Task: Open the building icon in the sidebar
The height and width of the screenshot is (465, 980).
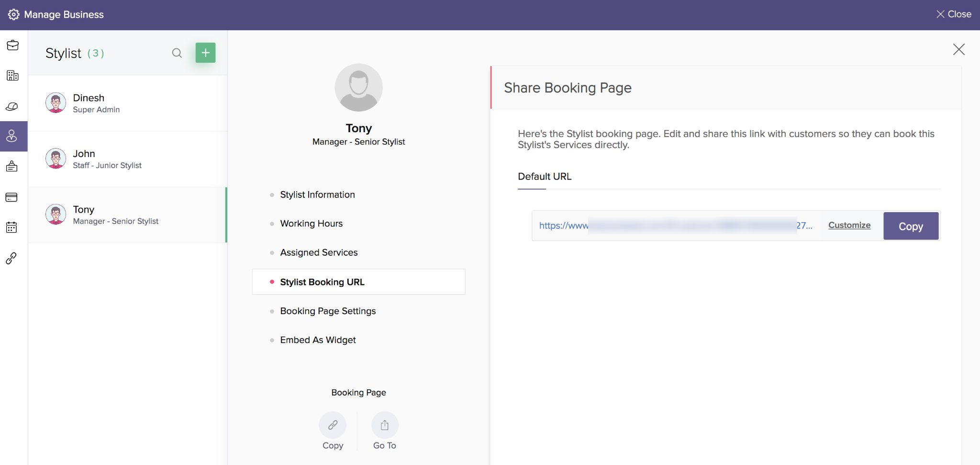Action: coord(12,76)
